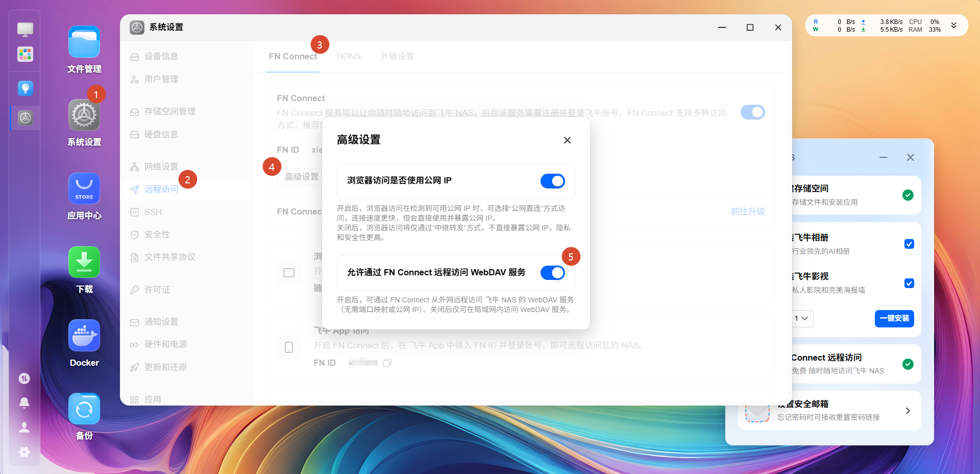Open the bottom gear icon in dock
Viewport: 980px width, 474px height.
[x=24, y=452]
